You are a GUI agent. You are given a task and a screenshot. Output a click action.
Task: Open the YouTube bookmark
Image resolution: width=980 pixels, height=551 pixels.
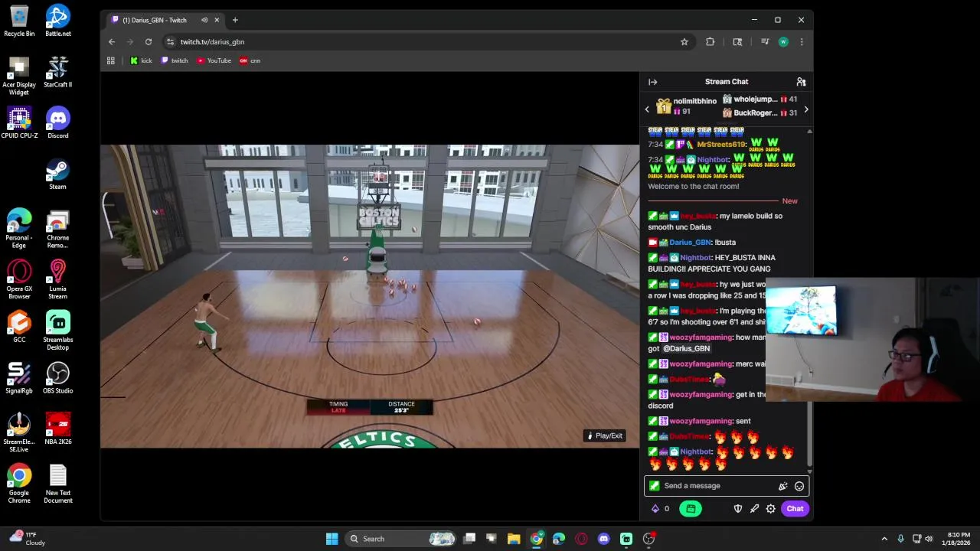pos(214,60)
